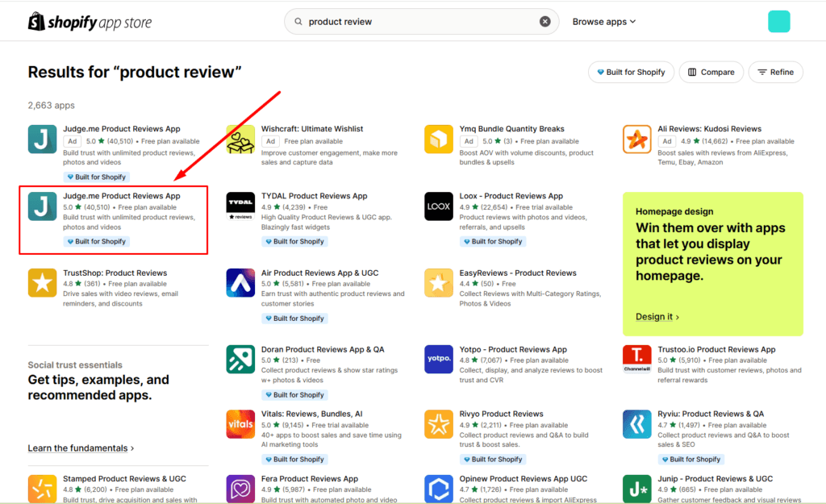Open Air Product Reviews App & UGC title
Viewport: 826px width, 504px height.
(319, 273)
